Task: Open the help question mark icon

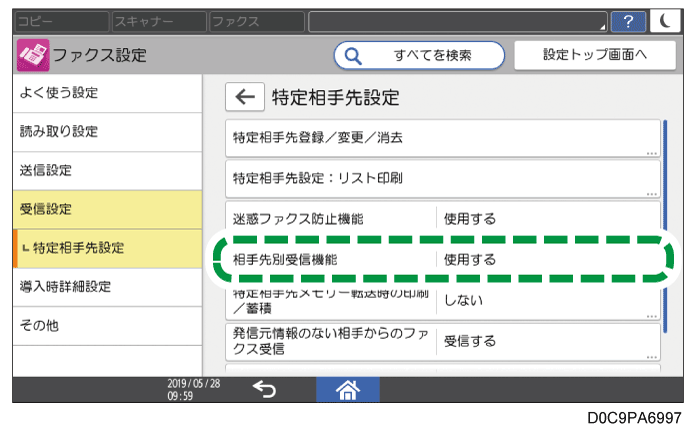Action: pos(628,21)
